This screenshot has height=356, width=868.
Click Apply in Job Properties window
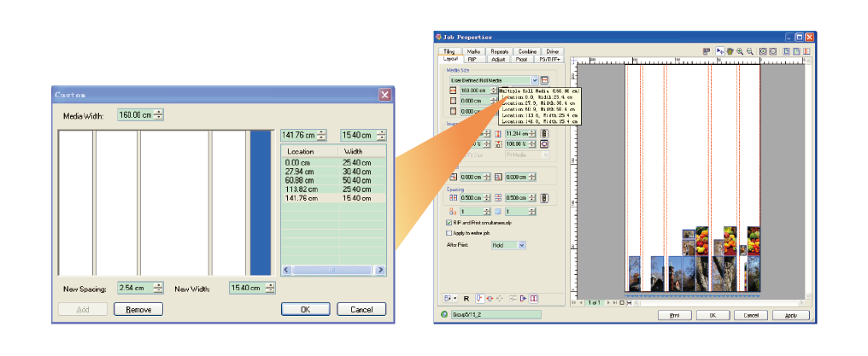792,315
